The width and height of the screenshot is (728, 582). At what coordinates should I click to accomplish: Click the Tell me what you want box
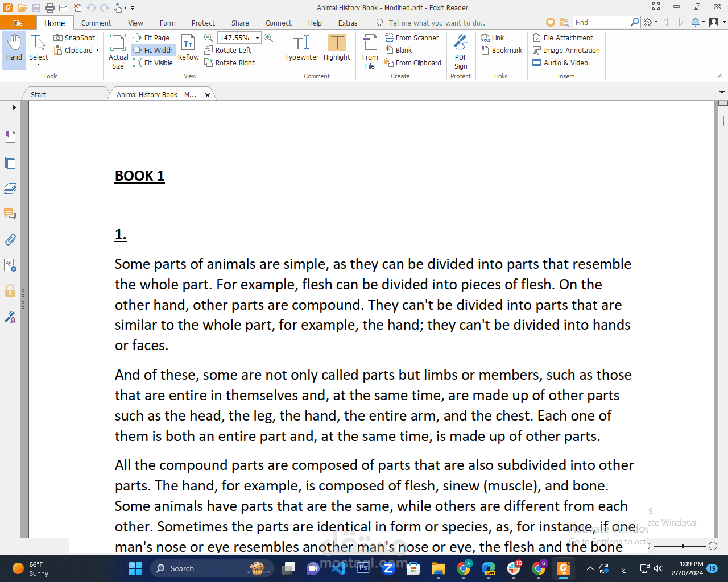pyautogui.click(x=437, y=23)
